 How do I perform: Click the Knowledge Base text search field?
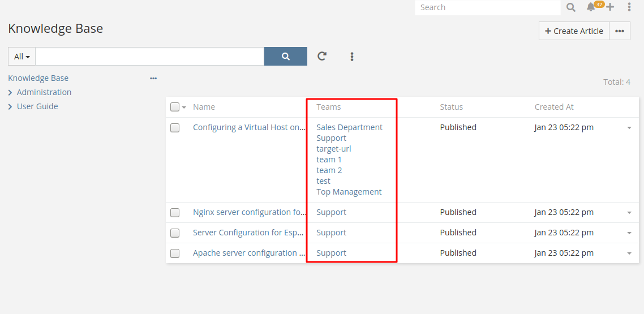(149, 57)
